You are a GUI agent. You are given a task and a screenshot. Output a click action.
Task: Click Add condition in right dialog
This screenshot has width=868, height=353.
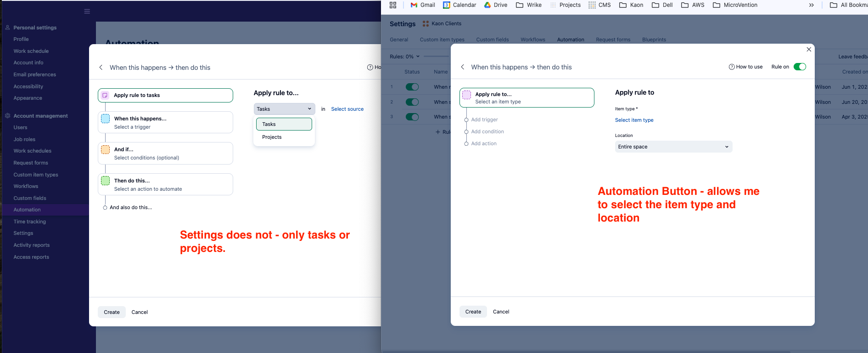click(487, 131)
